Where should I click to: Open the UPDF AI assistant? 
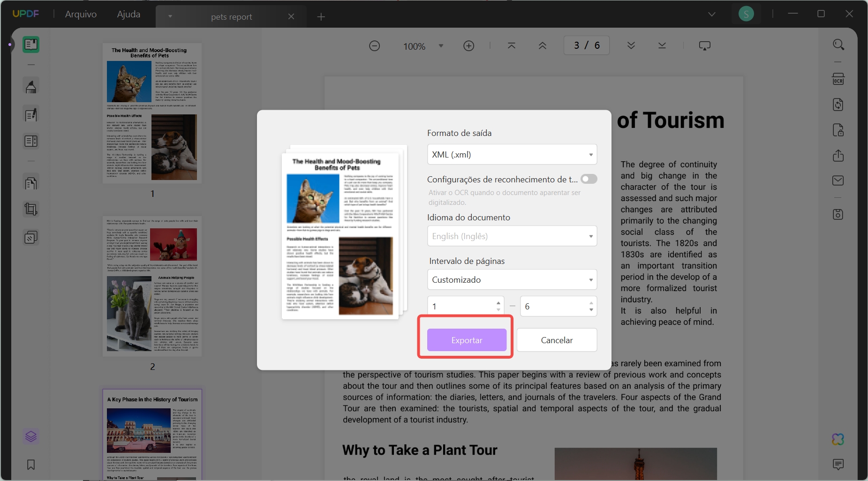point(838,439)
